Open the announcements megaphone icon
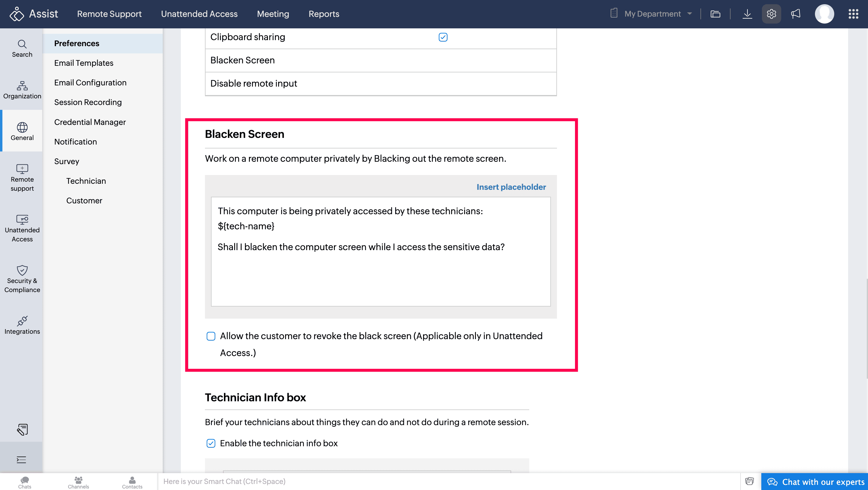868x490 pixels. [796, 14]
